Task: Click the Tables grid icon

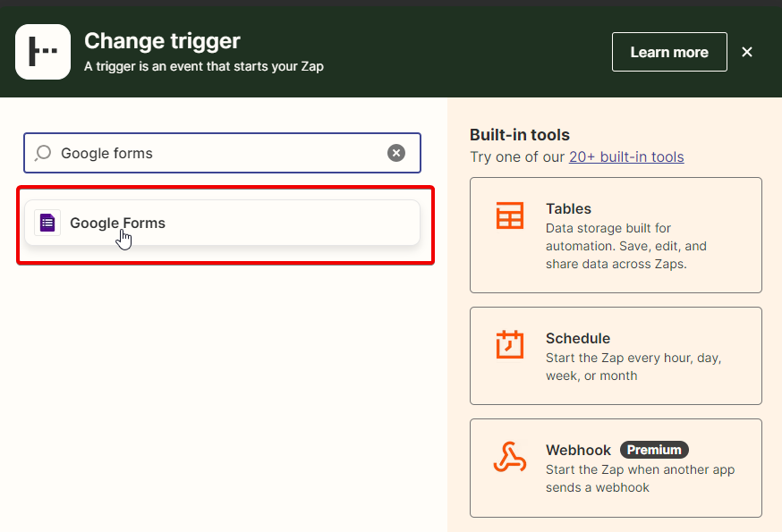Action: click(x=510, y=215)
